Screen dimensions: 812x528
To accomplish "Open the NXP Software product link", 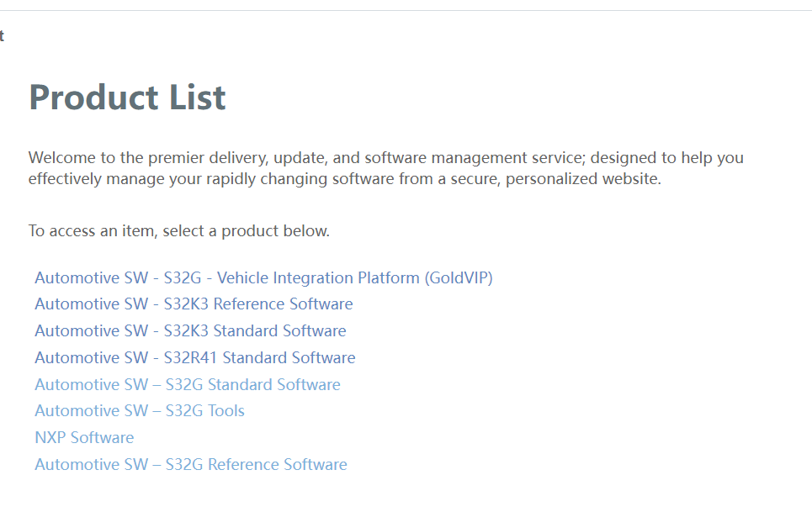I will pos(84,437).
